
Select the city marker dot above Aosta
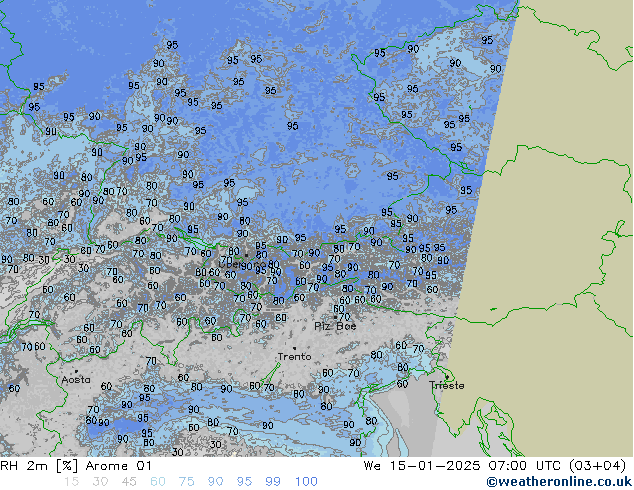click(x=76, y=371)
